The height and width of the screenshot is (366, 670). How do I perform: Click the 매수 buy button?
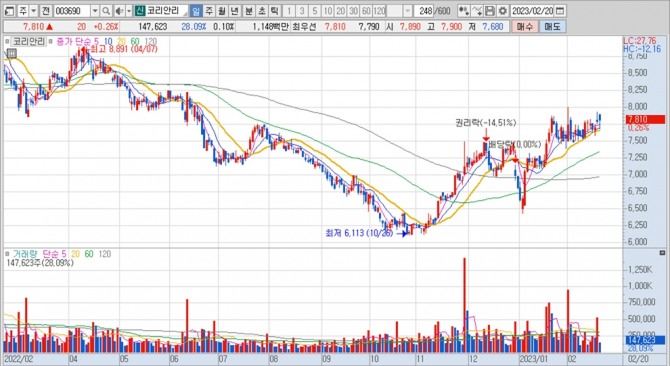tap(525, 26)
